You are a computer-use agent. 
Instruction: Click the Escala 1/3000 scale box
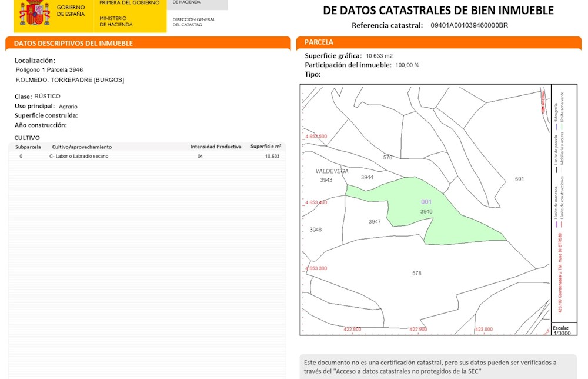pos(564,329)
